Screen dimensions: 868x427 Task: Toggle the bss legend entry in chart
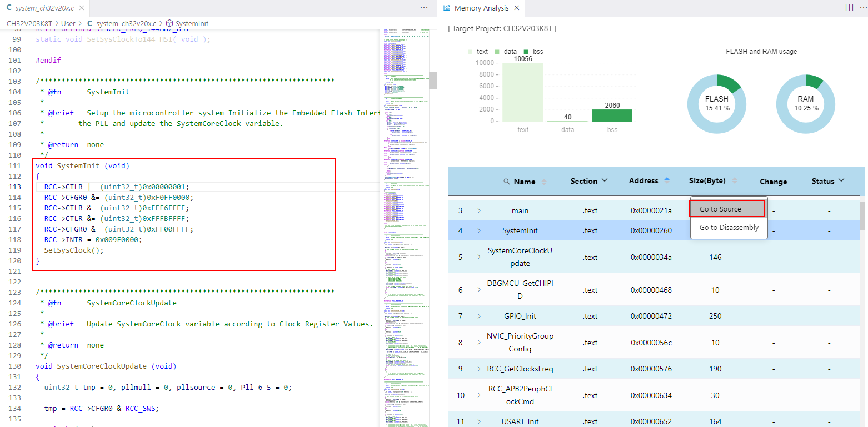tap(533, 52)
